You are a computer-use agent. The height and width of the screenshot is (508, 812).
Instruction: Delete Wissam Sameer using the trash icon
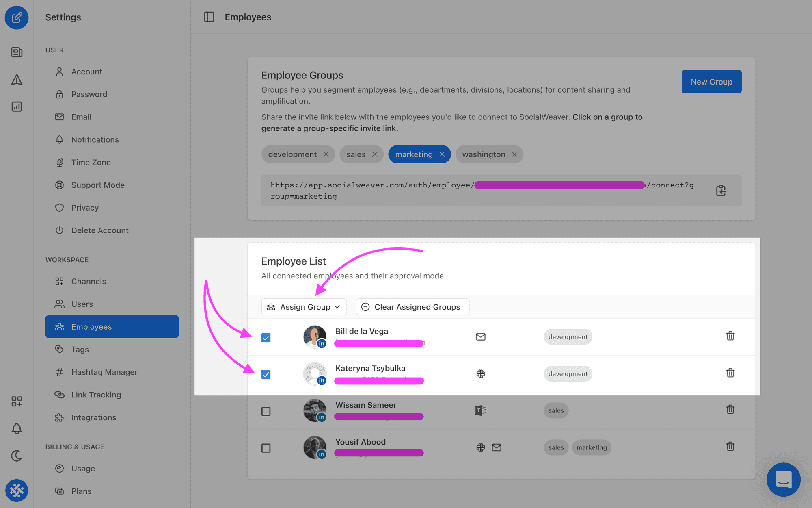tap(730, 409)
